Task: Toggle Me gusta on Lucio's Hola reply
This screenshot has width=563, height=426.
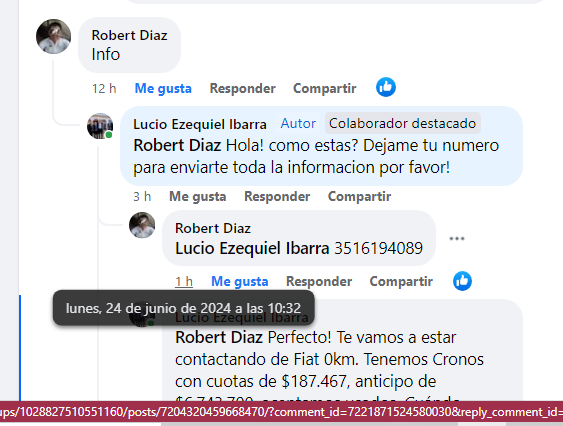Action: click(197, 196)
